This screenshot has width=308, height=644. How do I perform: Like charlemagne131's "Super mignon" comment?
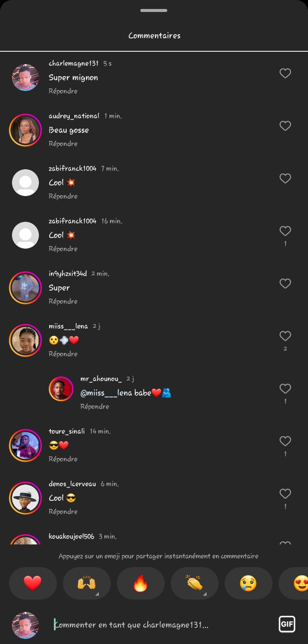tap(285, 74)
